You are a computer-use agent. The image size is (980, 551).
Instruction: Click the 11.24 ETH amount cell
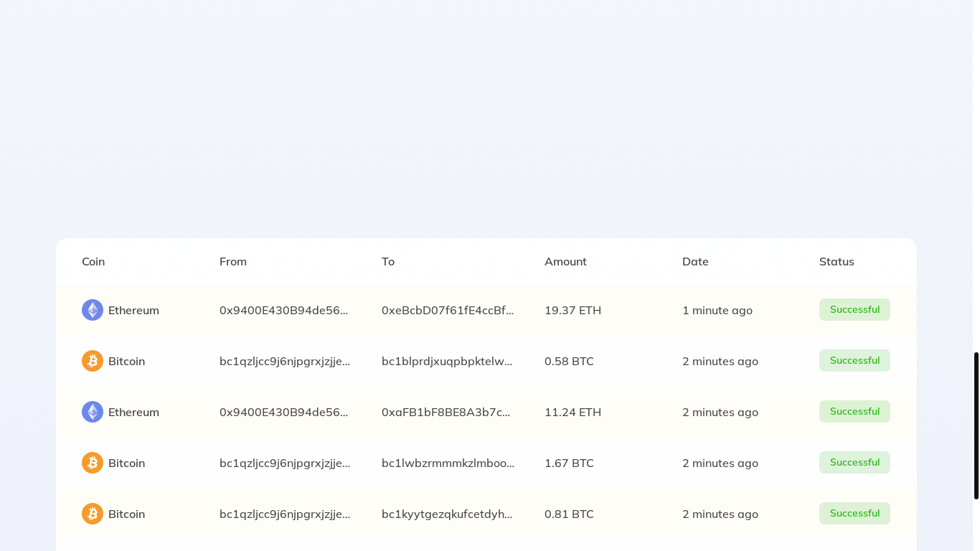tap(573, 413)
